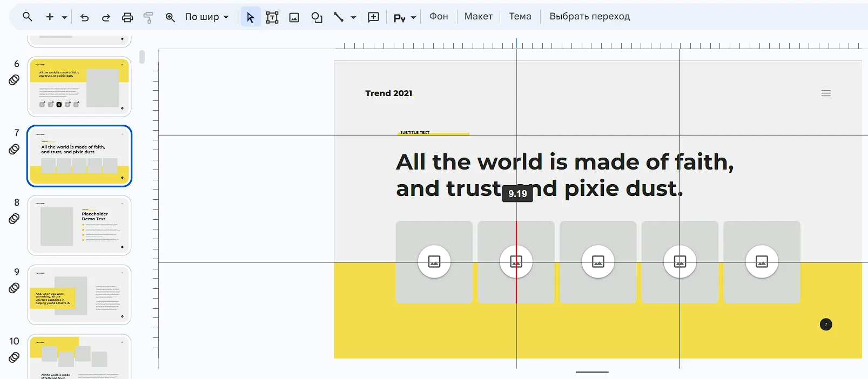Image resolution: width=868 pixels, height=379 pixels.
Task: Click the search menus magnifier icon
Action: [x=28, y=17]
